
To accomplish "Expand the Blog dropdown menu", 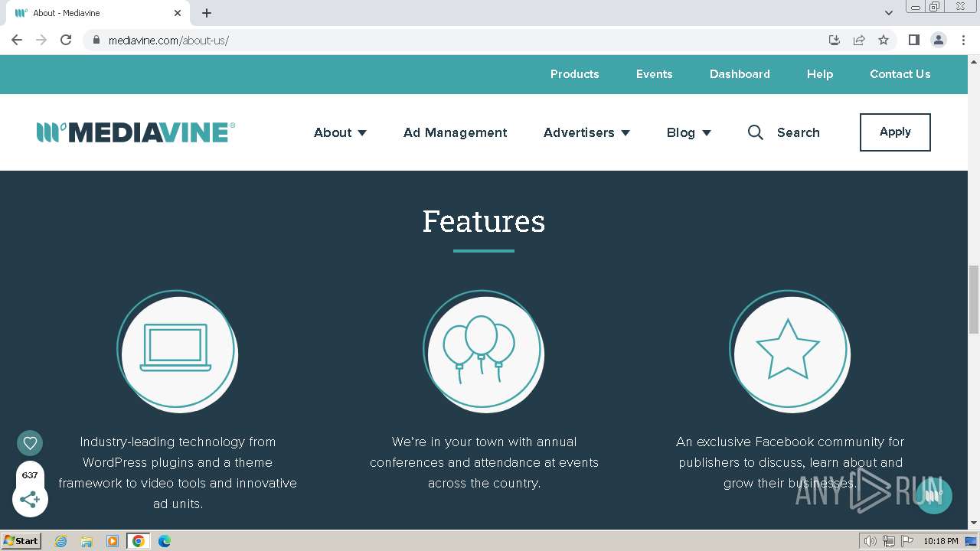I will [x=688, y=132].
